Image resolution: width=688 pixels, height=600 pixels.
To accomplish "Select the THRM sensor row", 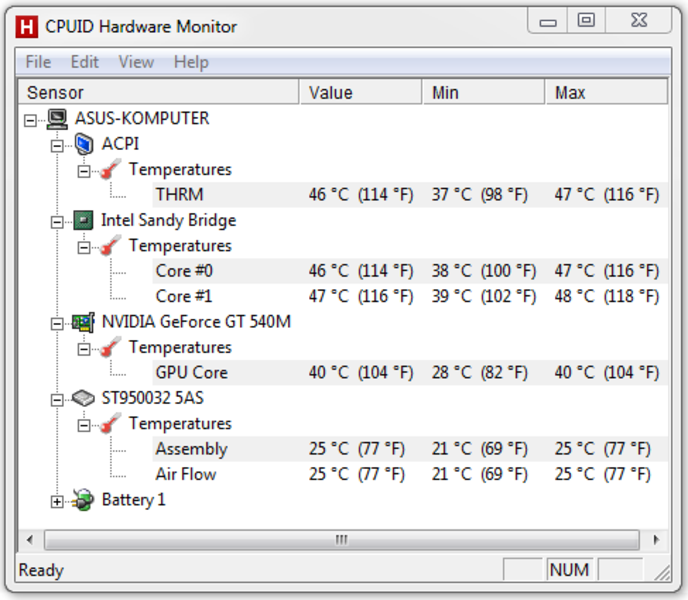I will pyautogui.click(x=410, y=195).
